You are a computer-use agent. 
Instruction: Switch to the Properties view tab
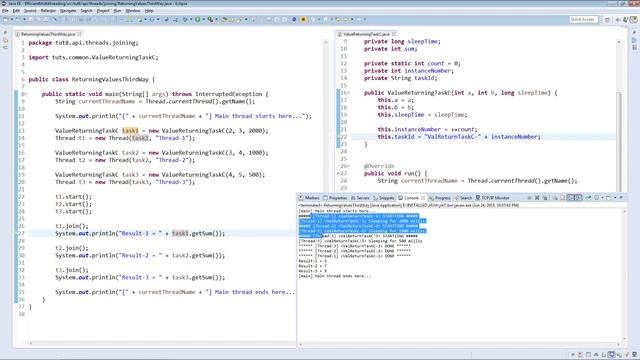point(335,198)
